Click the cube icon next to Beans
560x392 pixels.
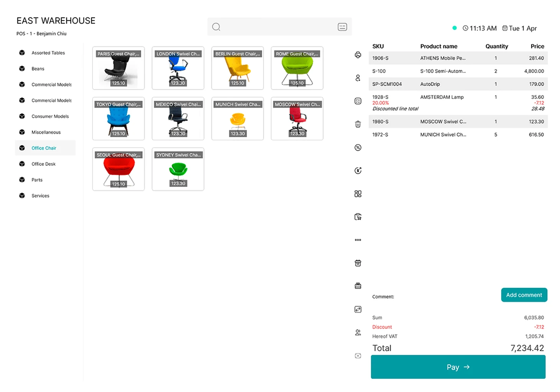coord(22,69)
